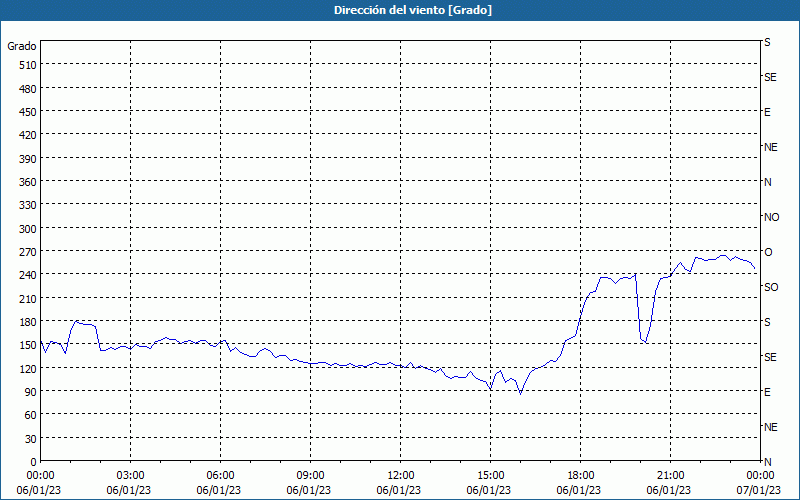The height and width of the screenshot is (500, 800).
Task: Click the 'E' compass label at 450 level
Action: pyautogui.click(x=767, y=112)
